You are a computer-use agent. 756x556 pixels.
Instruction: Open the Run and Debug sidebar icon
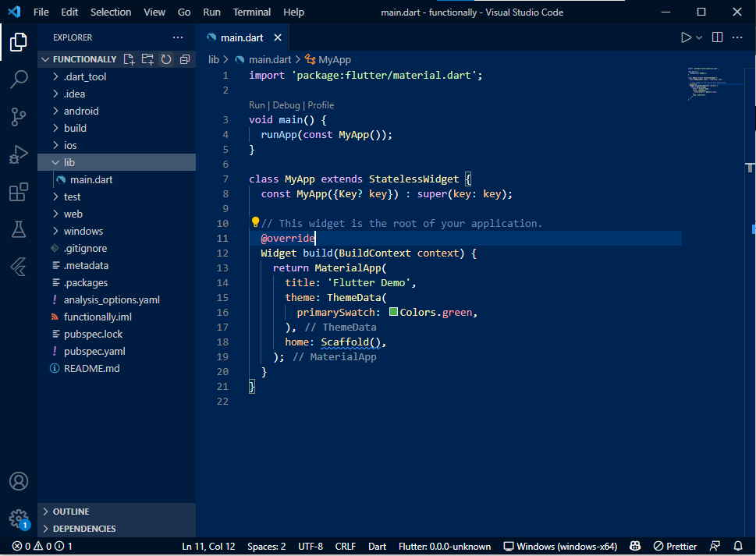[19, 154]
